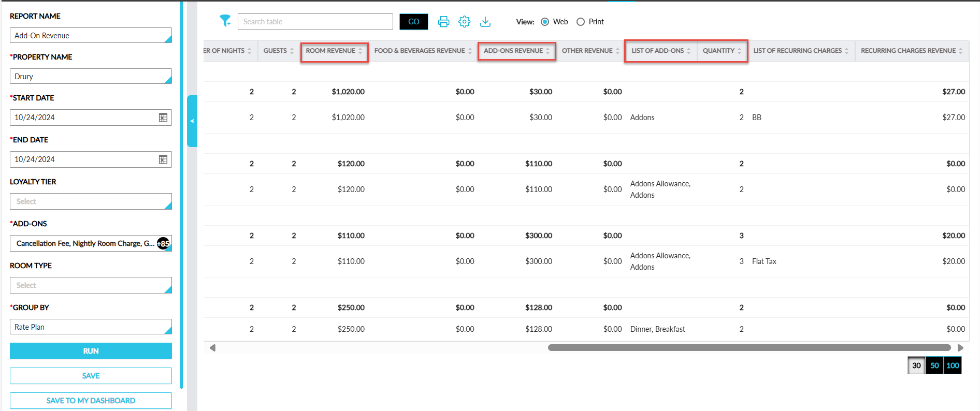This screenshot has height=411, width=980.
Task: Click the GO search button
Action: coord(414,22)
